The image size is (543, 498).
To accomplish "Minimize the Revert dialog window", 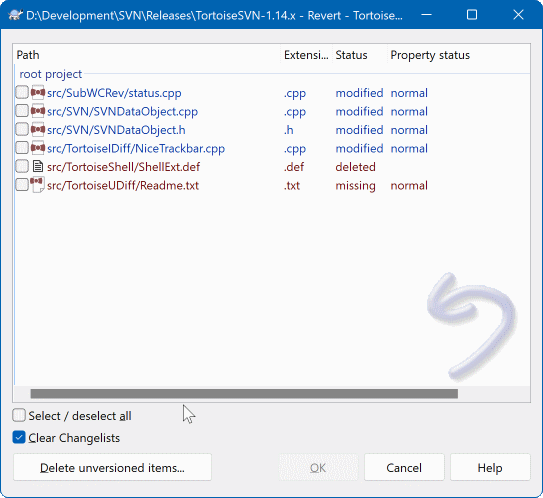I will coord(426,15).
